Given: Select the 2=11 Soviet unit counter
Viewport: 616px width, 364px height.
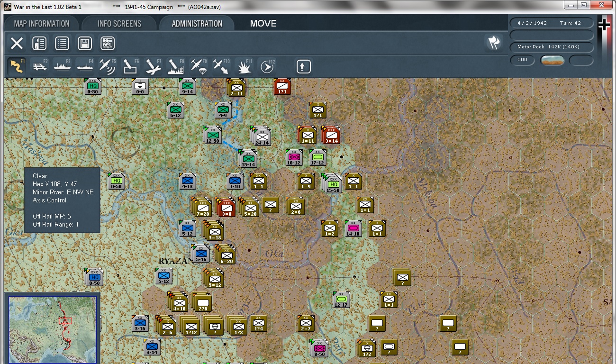Looking at the screenshot, I should [236, 87].
